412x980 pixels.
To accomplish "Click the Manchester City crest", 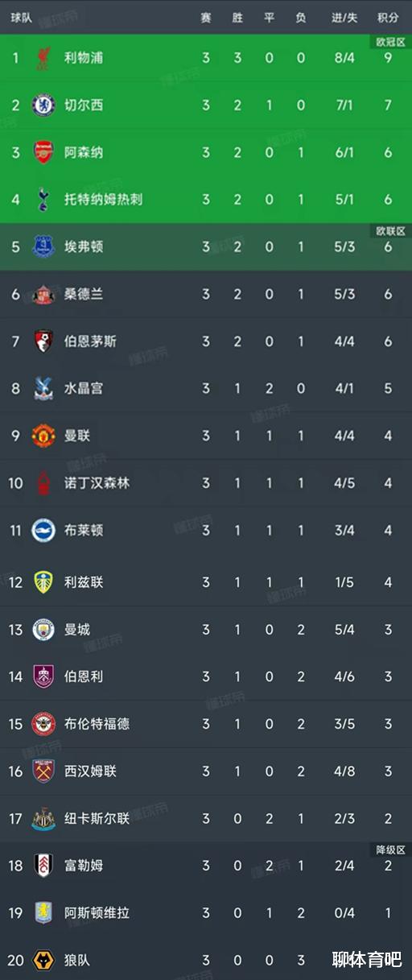I will coord(43,629).
